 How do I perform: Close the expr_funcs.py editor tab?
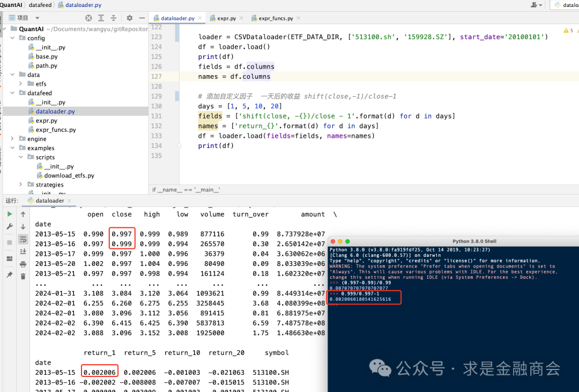299,18
